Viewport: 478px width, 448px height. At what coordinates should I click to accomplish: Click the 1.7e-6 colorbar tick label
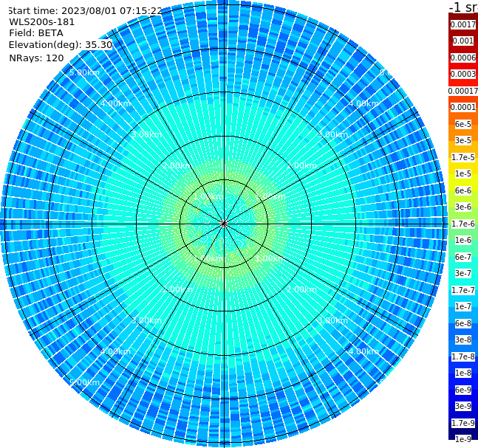tap(463, 224)
